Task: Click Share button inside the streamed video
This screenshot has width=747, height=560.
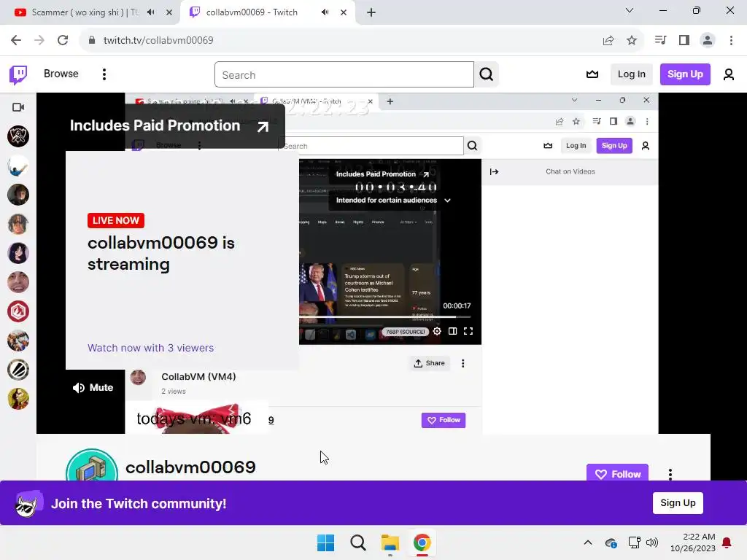Action: 429,363
